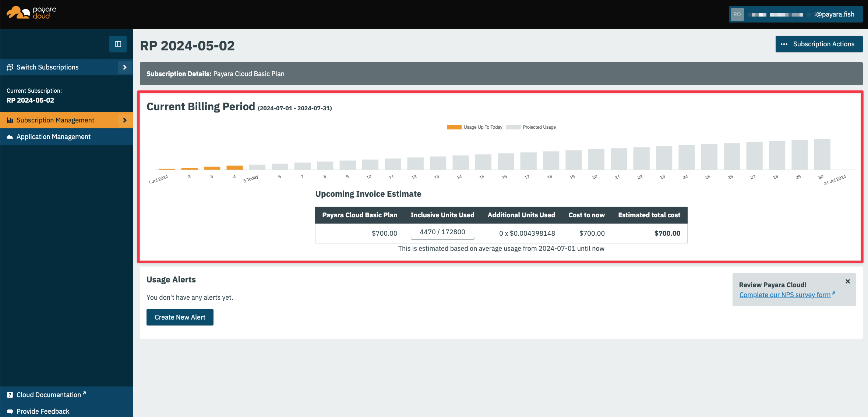Screen dimensions: 868x417
Task: Click the Payara Cloud logo
Action: (x=32, y=13)
